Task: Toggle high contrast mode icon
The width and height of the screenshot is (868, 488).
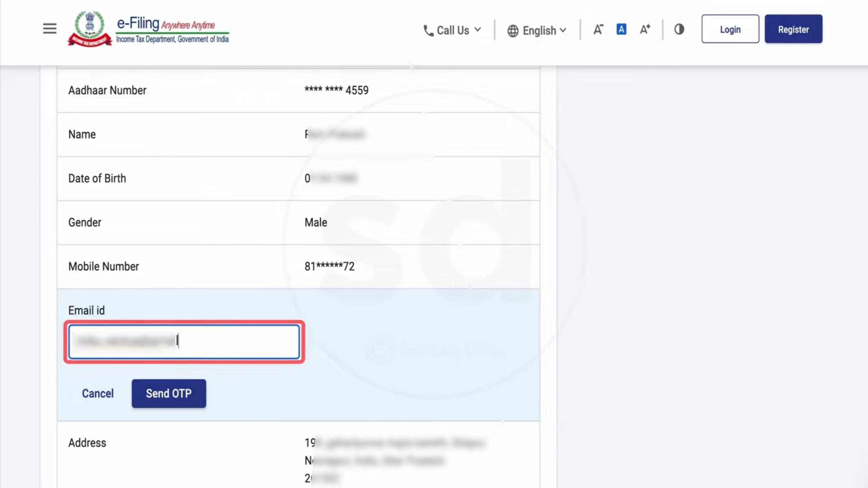Action: click(x=679, y=30)
